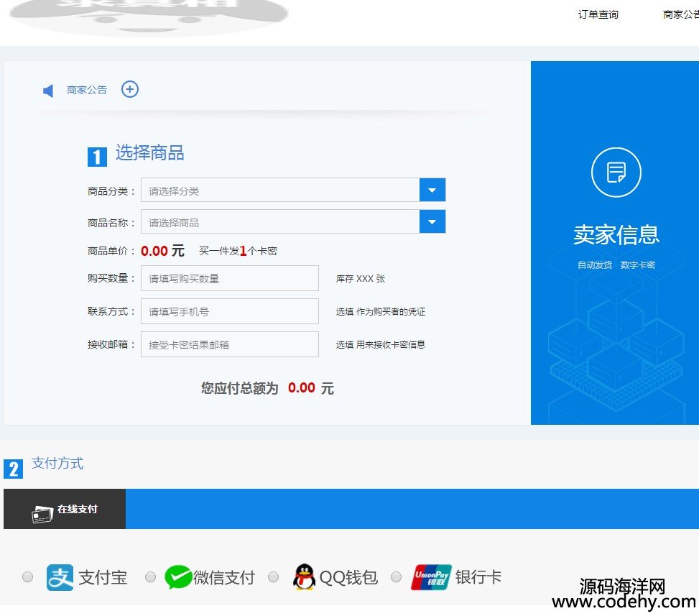Expand announcement with the circled plus icon
This screenshot has width=699, height=616.
pyautogui.click(x=130, y=89)
